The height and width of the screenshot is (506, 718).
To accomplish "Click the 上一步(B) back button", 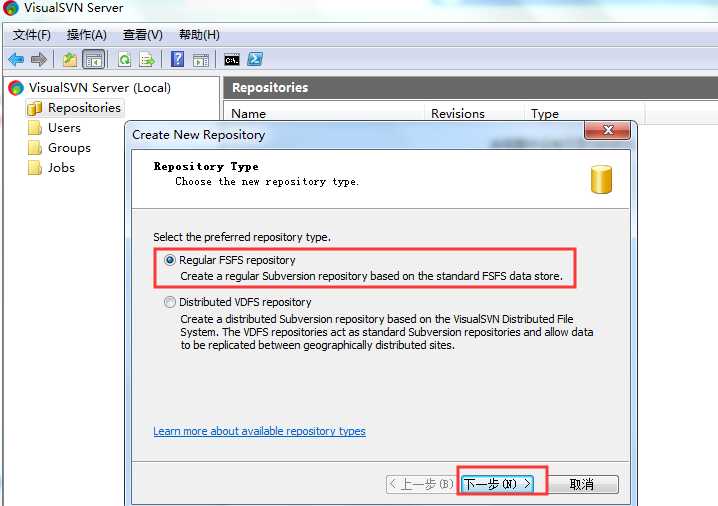I will (x=421, y=484).
